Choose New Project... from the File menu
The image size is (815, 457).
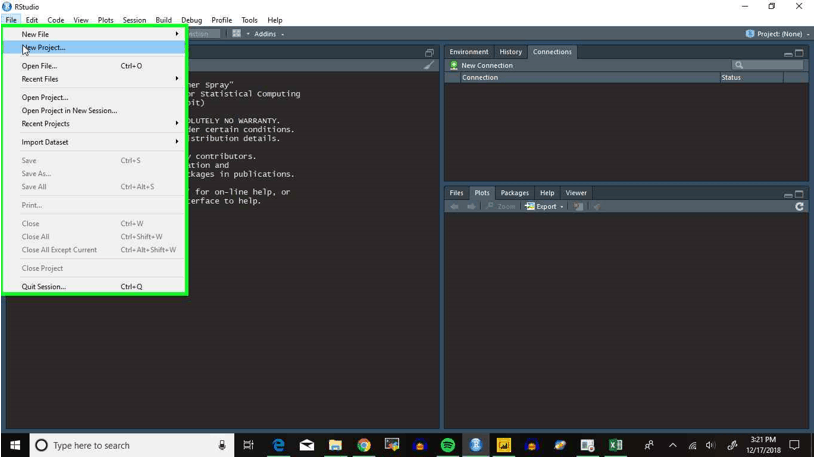click(x=95, y=47)
